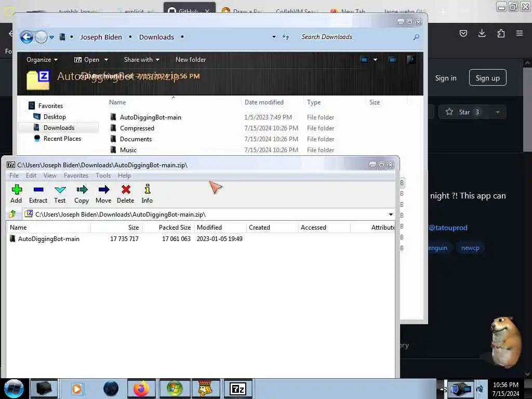Click GitHub Sign in link

pyautogui.click(x=445, y=78)
